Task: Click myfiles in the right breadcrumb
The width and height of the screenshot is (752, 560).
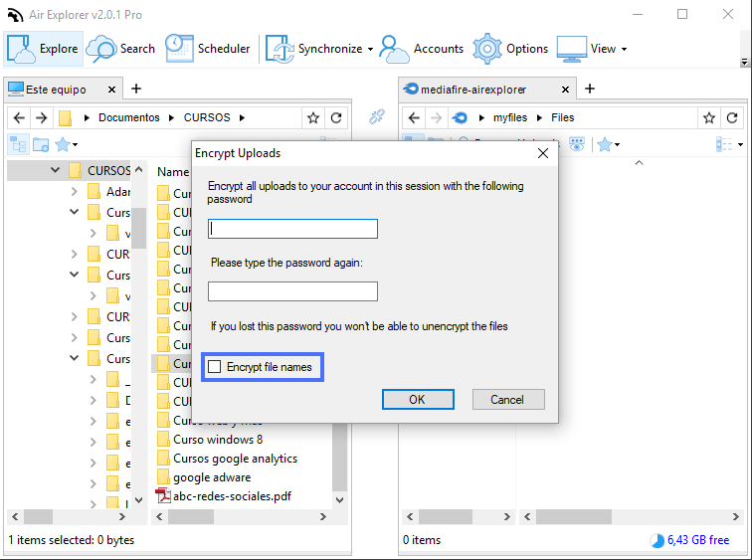Action: [x=510, y=117]
